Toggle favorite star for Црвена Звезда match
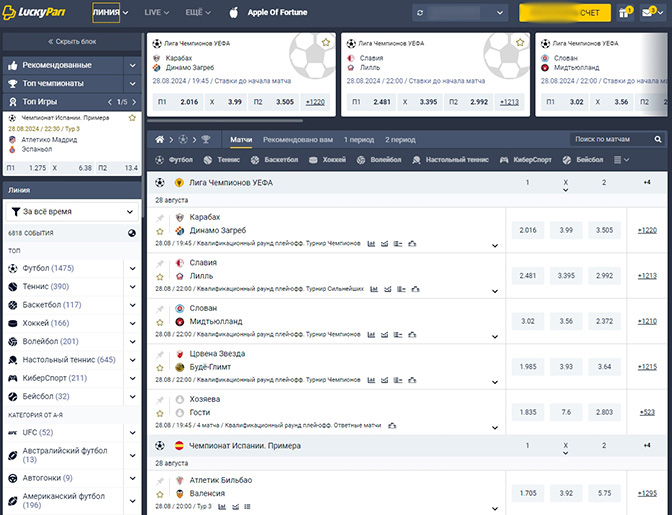672x515 pixels. [x=160, y=367]
